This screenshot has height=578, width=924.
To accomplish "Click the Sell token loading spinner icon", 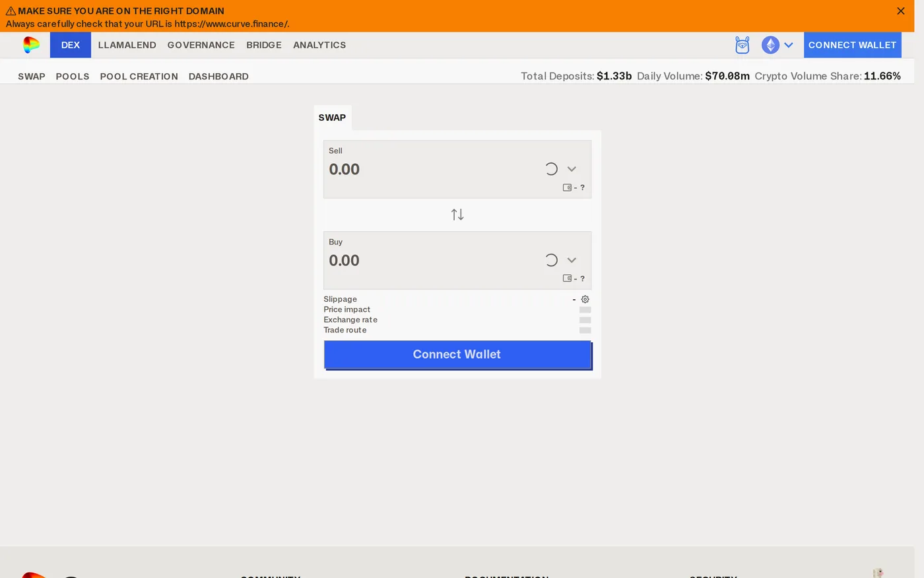I will tap(551, 169).
